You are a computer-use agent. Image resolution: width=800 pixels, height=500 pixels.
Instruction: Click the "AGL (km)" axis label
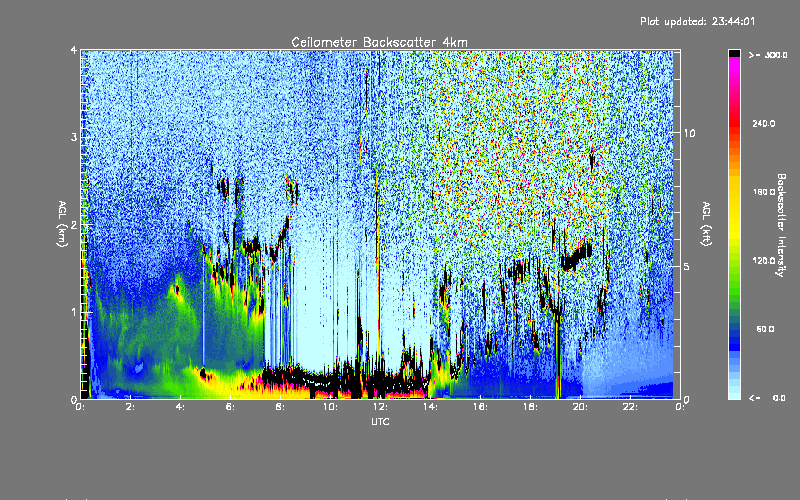62,224
